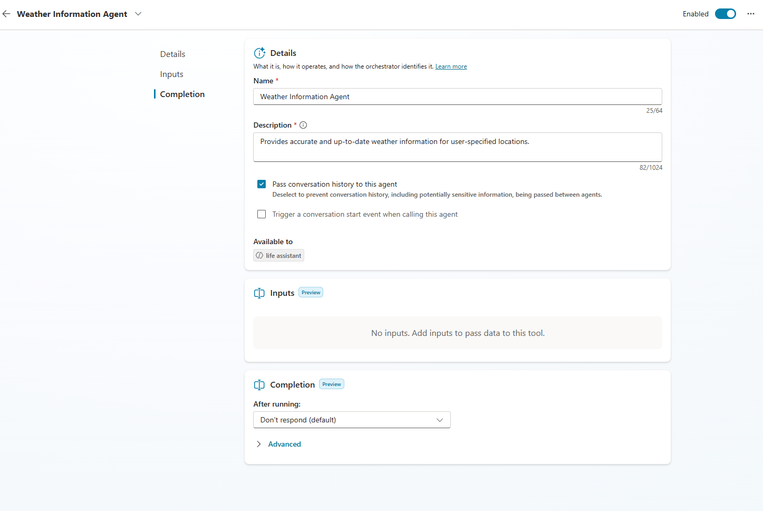Click the Available to label

273,241
